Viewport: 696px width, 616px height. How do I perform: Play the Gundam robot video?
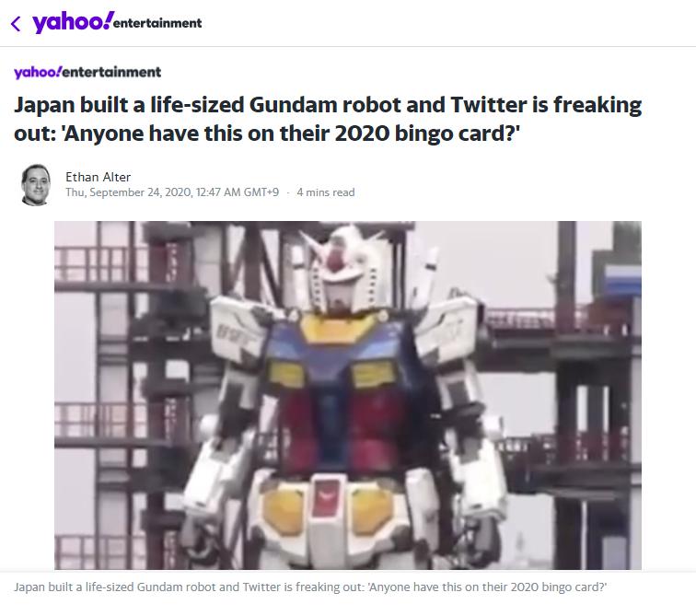[x=348, y=395]
